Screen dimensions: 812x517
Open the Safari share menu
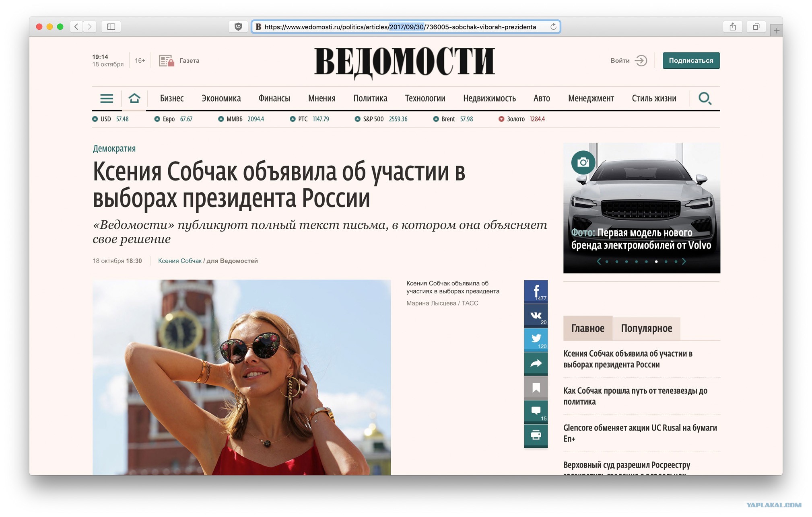pyautogui.click(x=733, y=27)
